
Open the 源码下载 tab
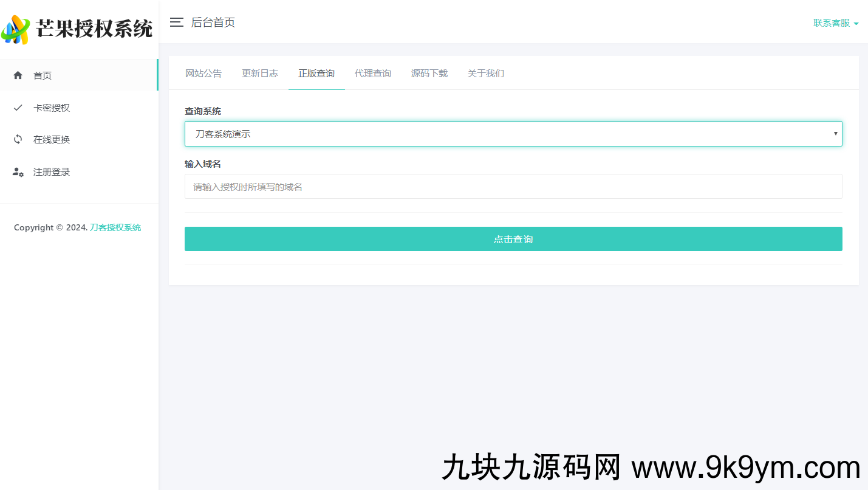coord(429,74)
